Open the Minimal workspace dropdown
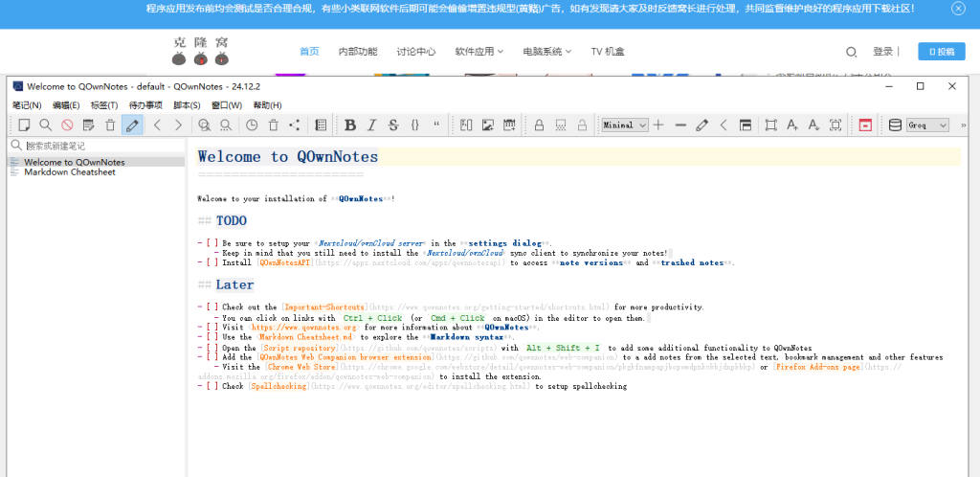 (625, 125)
